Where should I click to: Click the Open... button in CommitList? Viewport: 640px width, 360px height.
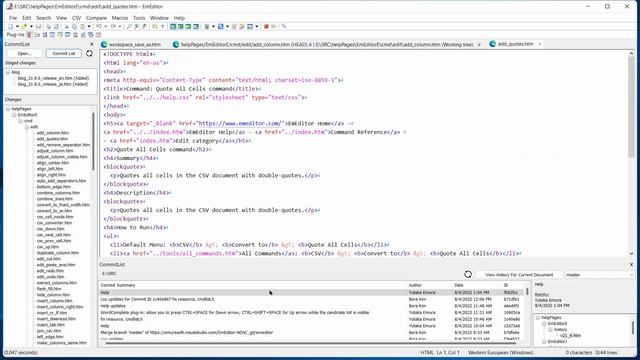24,53
